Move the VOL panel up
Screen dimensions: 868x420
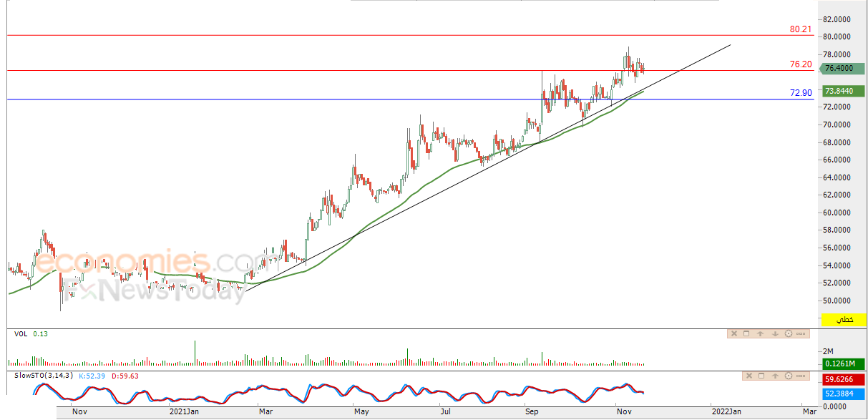click(760, 333)
